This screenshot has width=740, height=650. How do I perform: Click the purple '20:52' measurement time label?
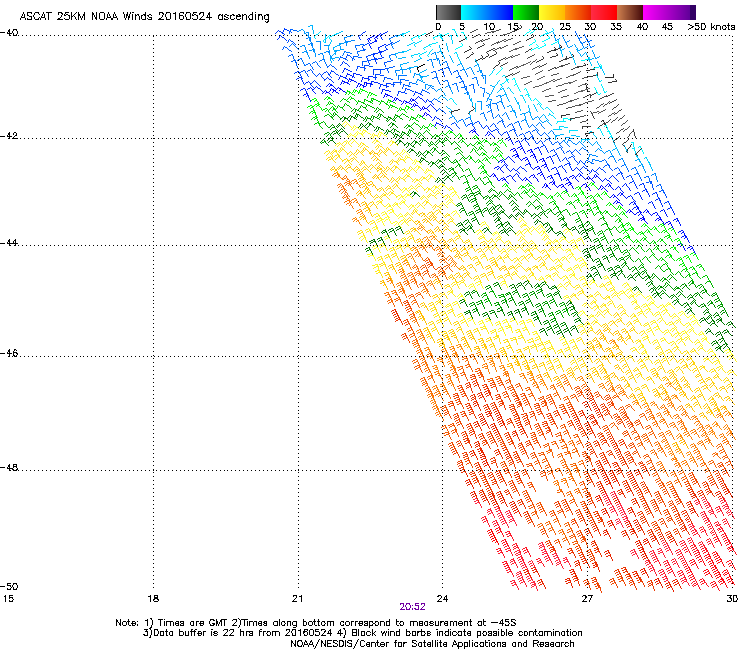click(412, 607)
